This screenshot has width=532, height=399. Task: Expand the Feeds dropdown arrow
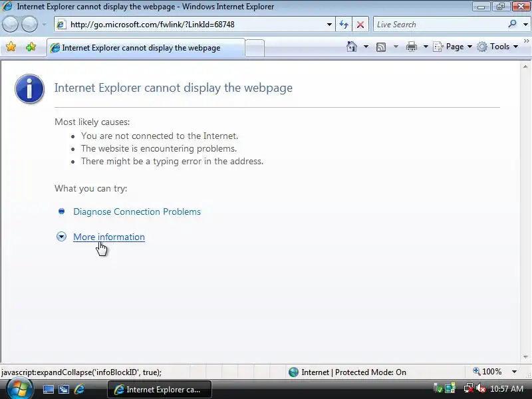(396, 47)
